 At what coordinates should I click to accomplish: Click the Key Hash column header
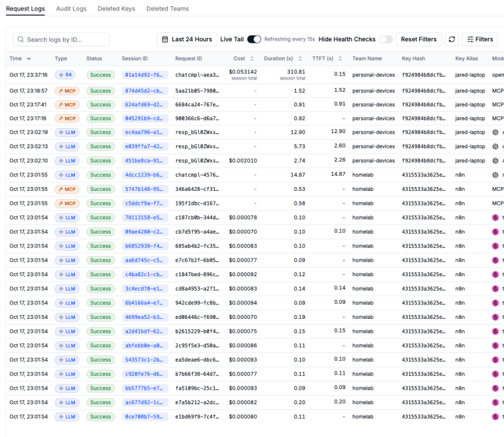(413, 58)
